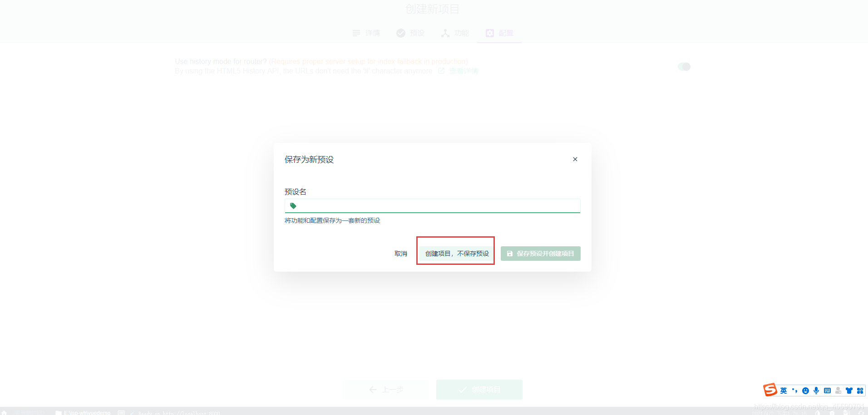Cancel with the 取消 button
The height and width of the screenshot is (415, 868).
[x=401, y=254]
